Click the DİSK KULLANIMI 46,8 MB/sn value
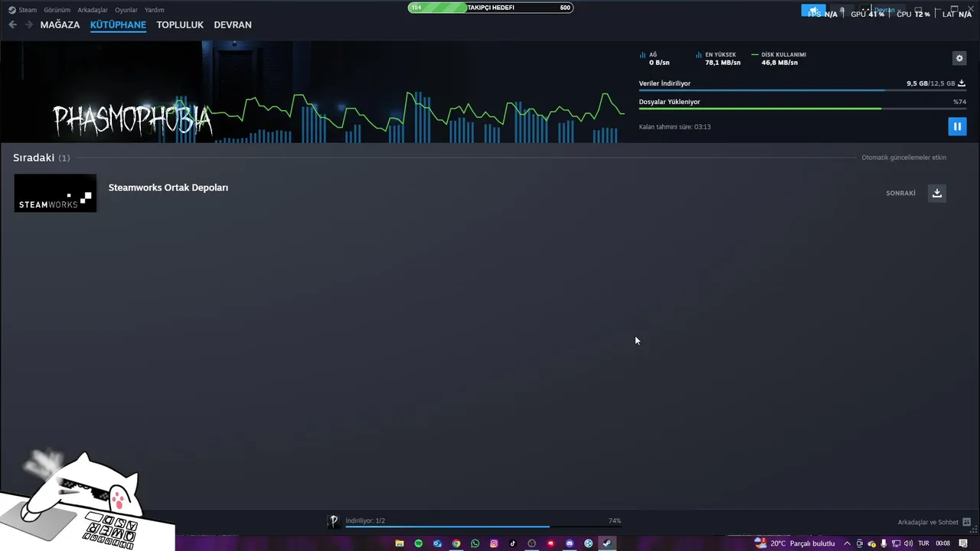Image resolution: width=980 pixels, height=551 pixels. (x=779, y=63)
